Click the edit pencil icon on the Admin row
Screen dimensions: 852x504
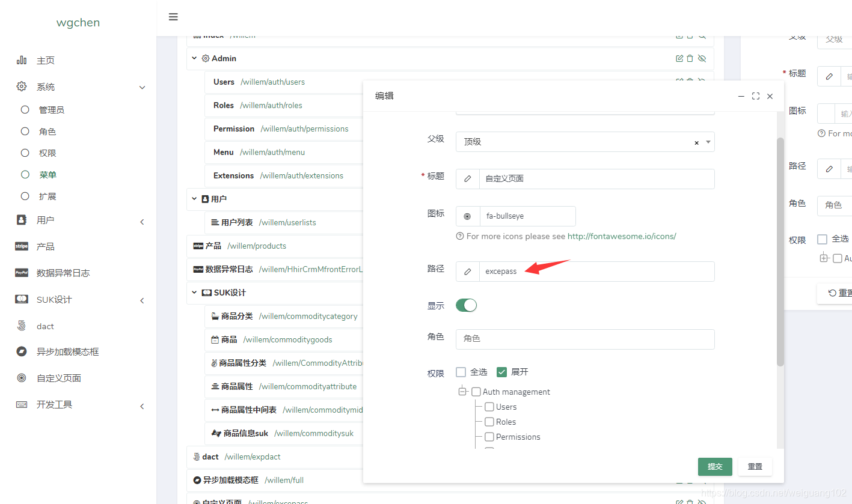click(x=679, y=58)
